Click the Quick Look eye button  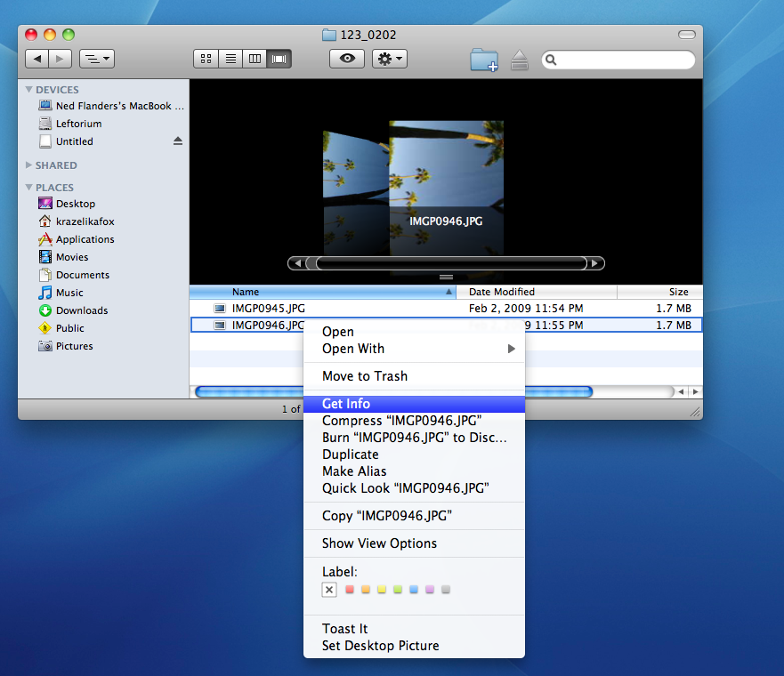[x=347, y=59]
